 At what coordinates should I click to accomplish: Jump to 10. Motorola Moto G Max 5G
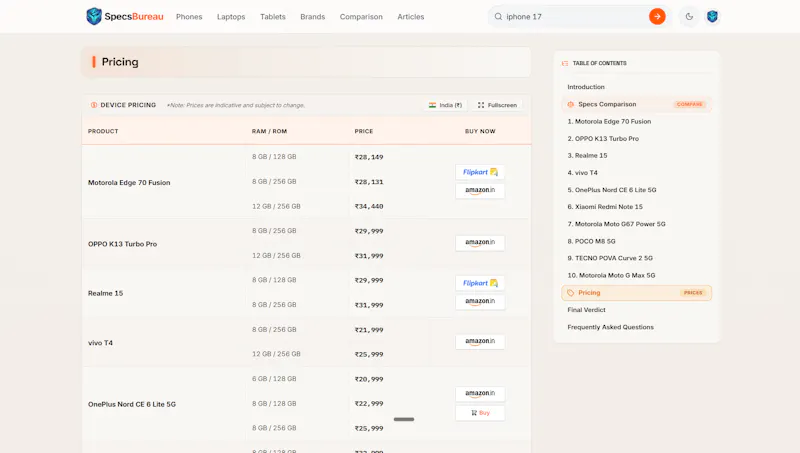(611, 275)
